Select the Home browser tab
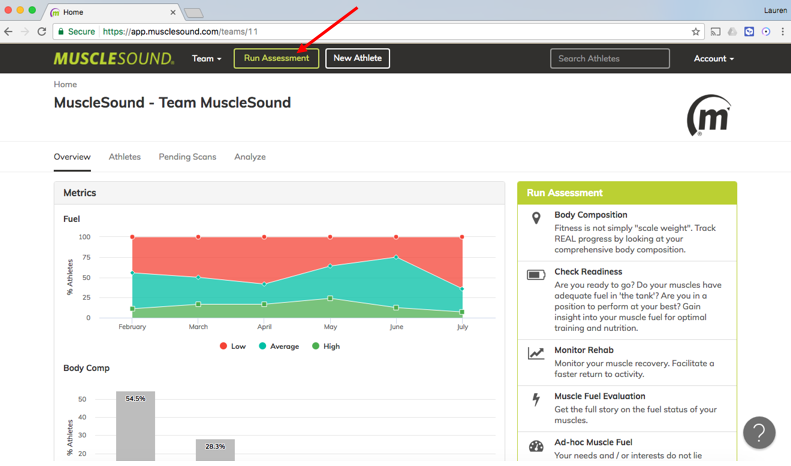 tap(114, 12)
